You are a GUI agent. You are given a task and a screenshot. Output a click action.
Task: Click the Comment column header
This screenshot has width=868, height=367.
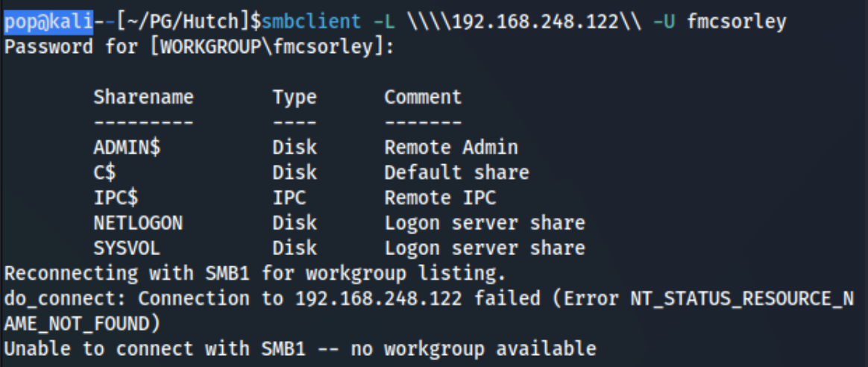click(x=423, y=98)
